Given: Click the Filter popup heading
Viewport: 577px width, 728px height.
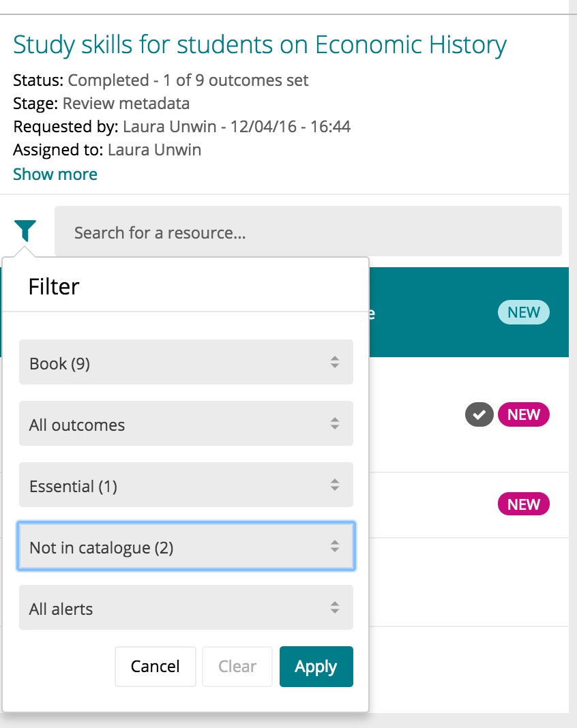Looking at the screenshot, I should tap(54, 286).
